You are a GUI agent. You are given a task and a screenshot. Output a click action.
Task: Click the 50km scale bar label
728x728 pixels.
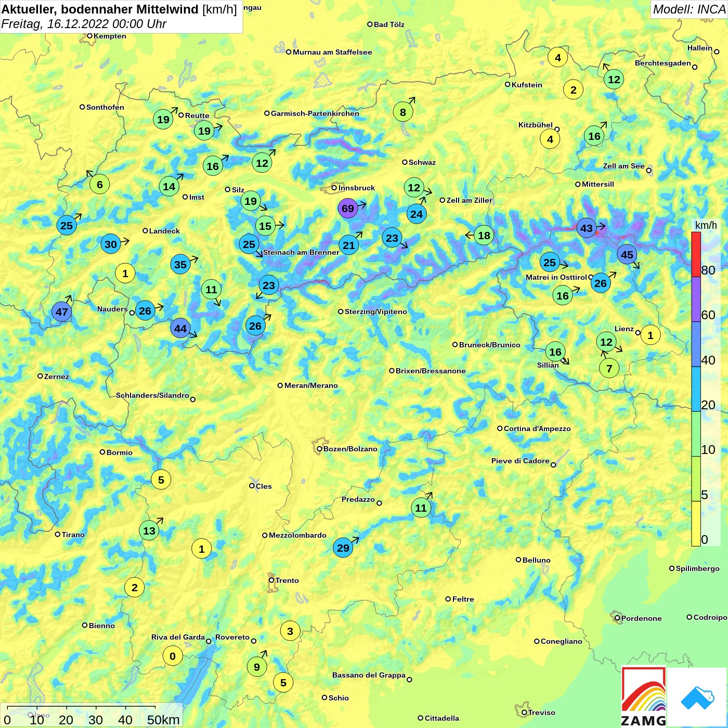164,720
